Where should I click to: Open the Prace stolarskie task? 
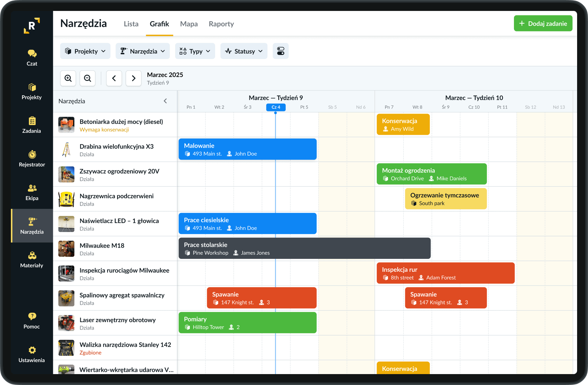coord(305,248)
